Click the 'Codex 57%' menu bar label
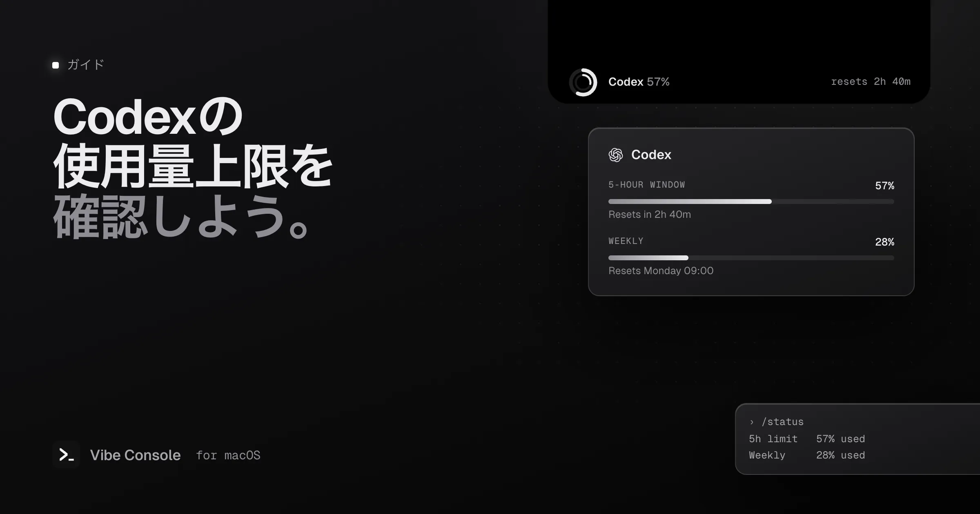This screenshot has height=514, width=980. pos(639,82)
